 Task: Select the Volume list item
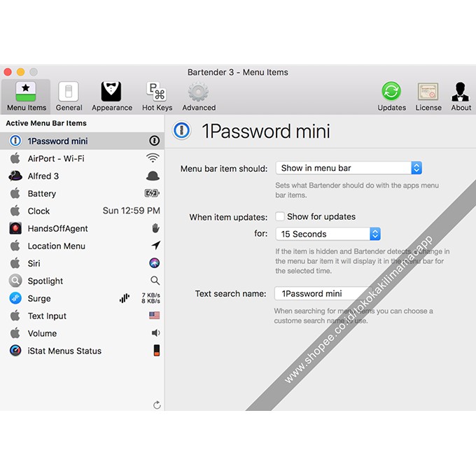pyautogui.click(x=82, y=333)
